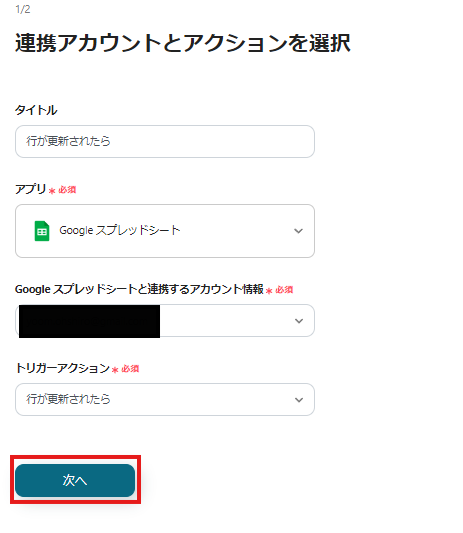The image size is (463, 533).
Task: Click the 1/2 step indicator
Action: click(x=23, y=9)
